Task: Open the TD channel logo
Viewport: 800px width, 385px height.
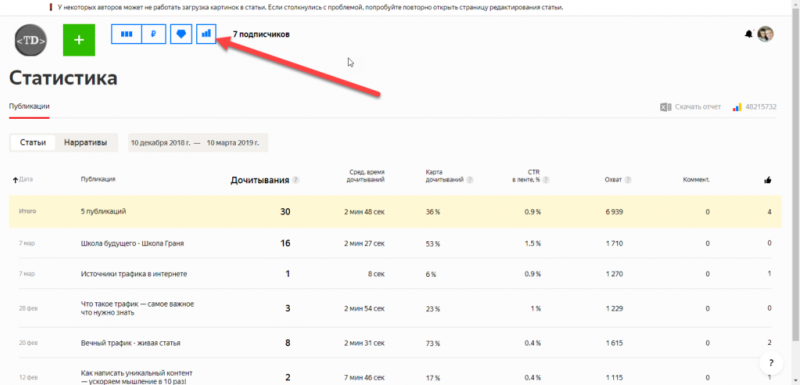Action: point(31,40)
